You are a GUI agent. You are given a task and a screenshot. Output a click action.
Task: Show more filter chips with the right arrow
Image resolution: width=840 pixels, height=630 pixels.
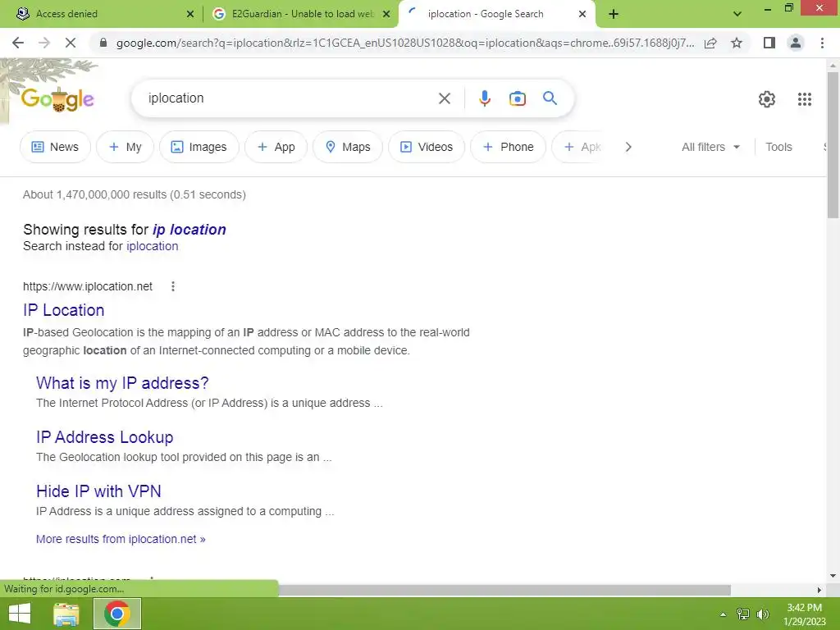click(x=628, y=147)
